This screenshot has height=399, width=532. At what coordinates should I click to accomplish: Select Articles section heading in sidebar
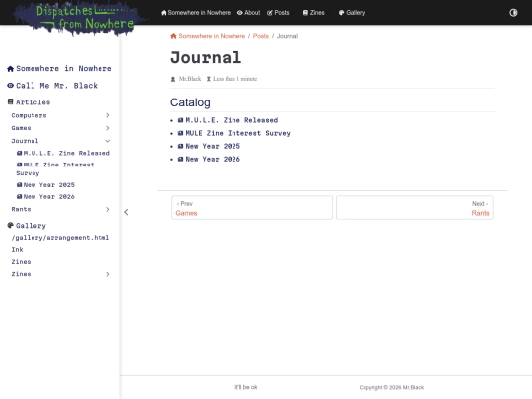point(33,102)
